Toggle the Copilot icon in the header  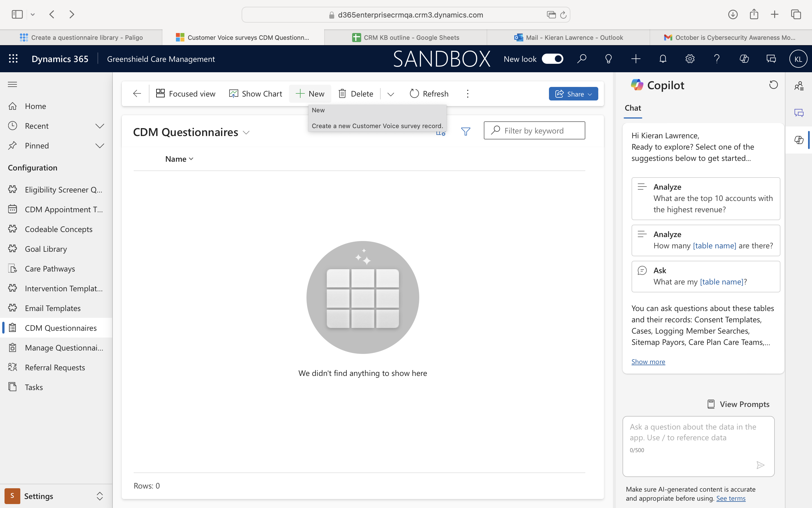point(744,59)
